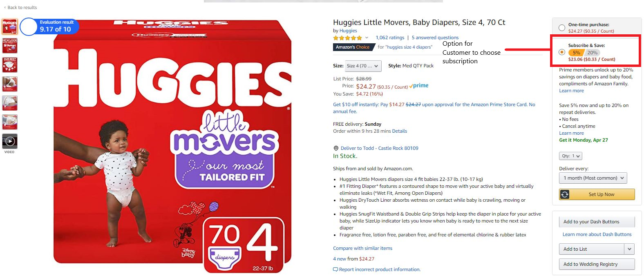
Task: Select the New Look second product thumbnail
Action: tap(10, 46)
